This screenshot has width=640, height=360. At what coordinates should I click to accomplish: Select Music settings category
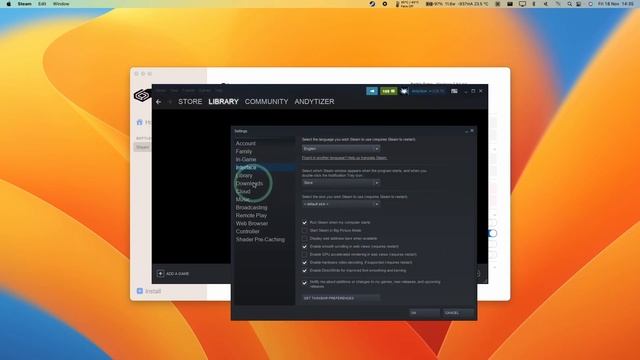[242, 199]
